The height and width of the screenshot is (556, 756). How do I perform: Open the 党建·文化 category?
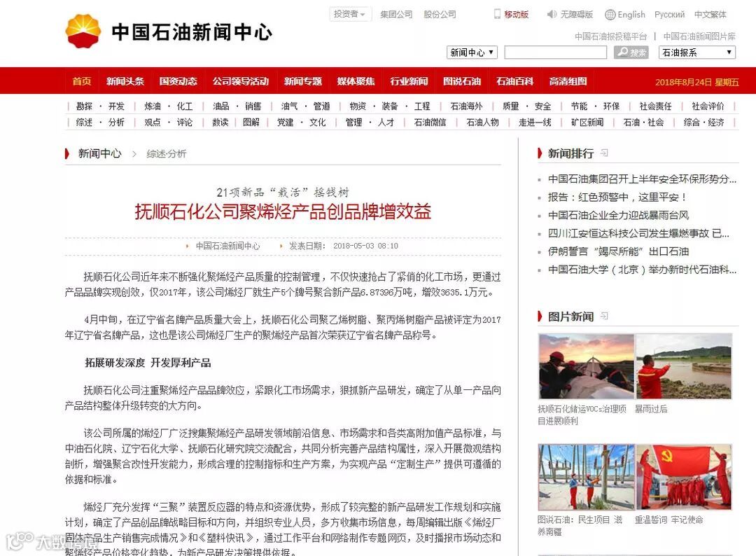coord(301,123)
